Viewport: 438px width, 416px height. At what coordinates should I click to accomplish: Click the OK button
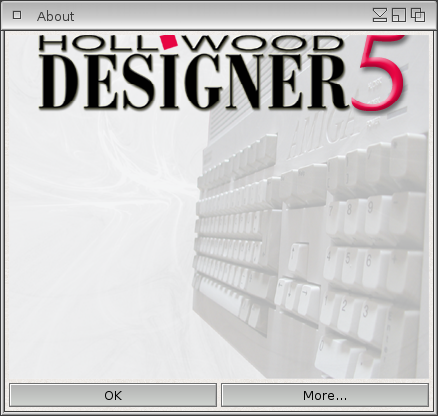(113, 395)
